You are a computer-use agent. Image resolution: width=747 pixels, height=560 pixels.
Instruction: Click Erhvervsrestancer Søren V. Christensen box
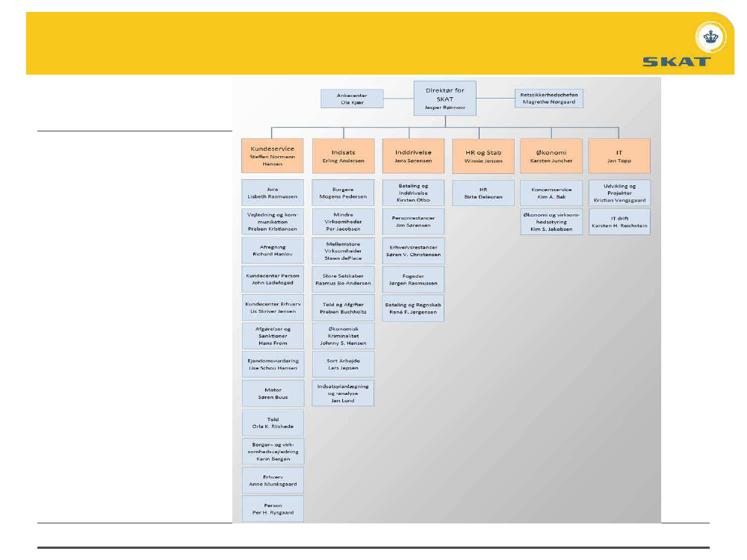[414, 251]
